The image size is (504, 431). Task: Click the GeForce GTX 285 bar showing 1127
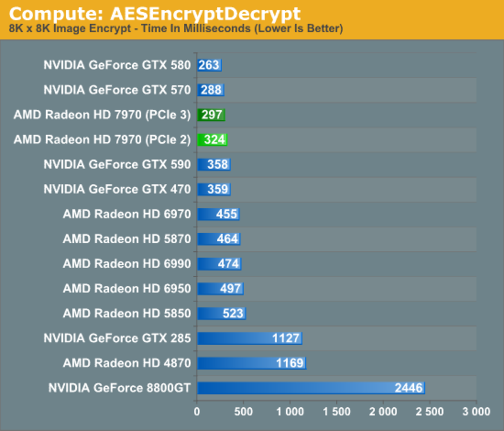pyautogui.click(x=249, y=338)
